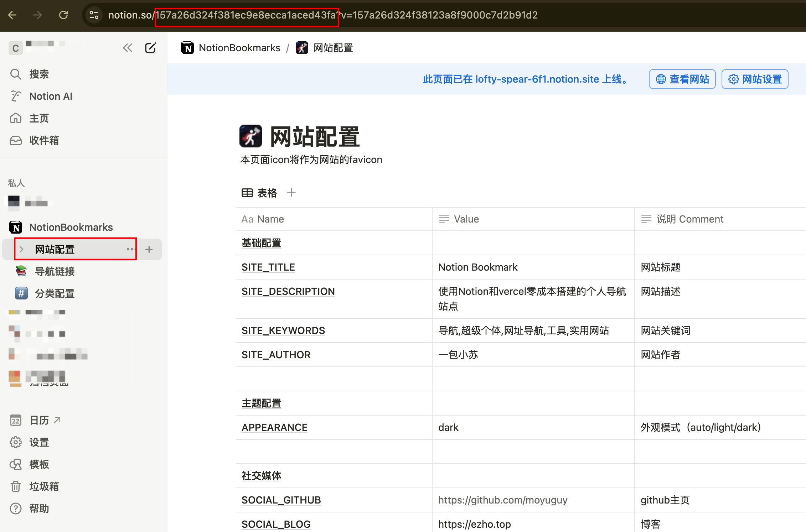Click the URL address bar field
This screenshot has width=806, height=532.
[x=442, y=15]
